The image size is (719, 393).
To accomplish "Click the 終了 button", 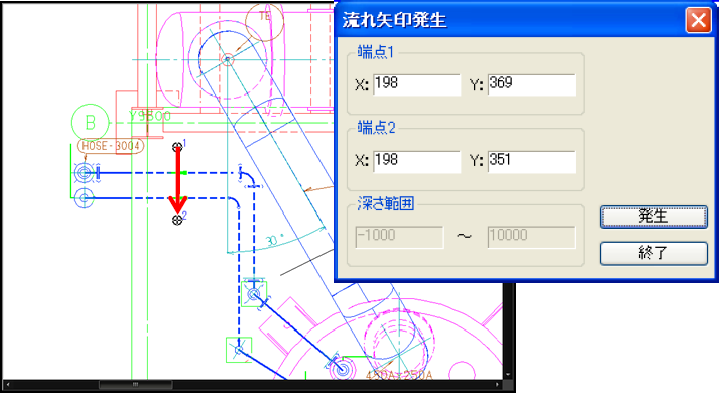I will pyautogui.click(x=653, y=253).
